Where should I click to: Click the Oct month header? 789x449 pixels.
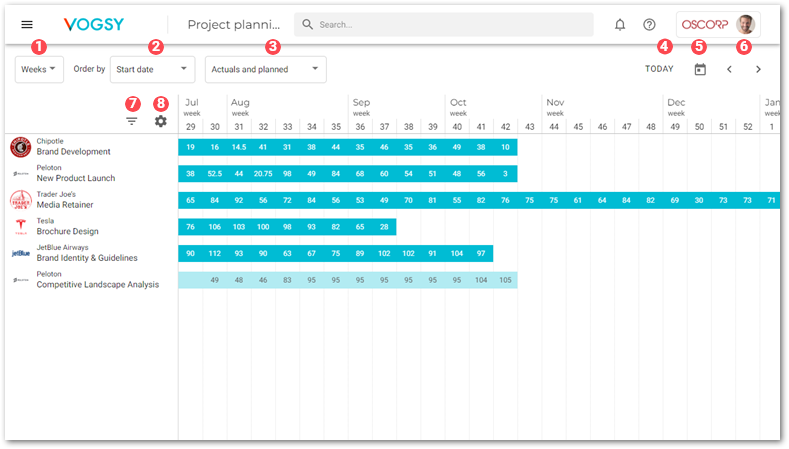coord(458,102)
